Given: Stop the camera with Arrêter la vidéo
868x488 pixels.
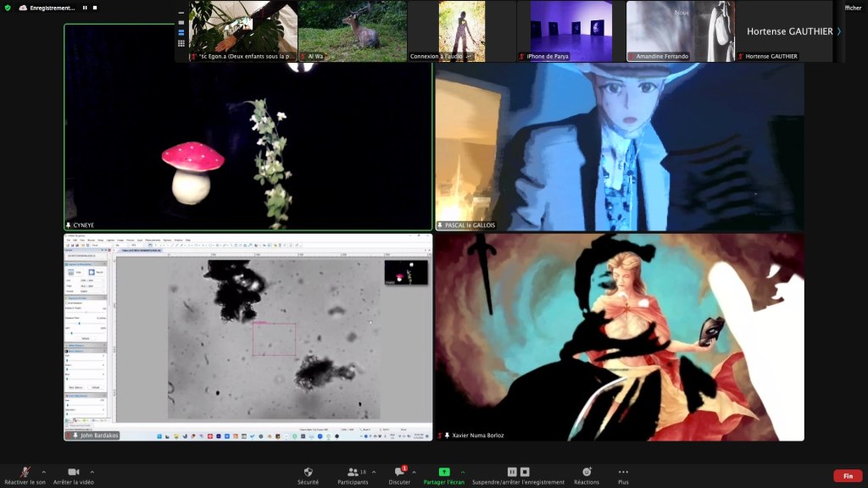Looking at the screenshot, I should (73, 472).
